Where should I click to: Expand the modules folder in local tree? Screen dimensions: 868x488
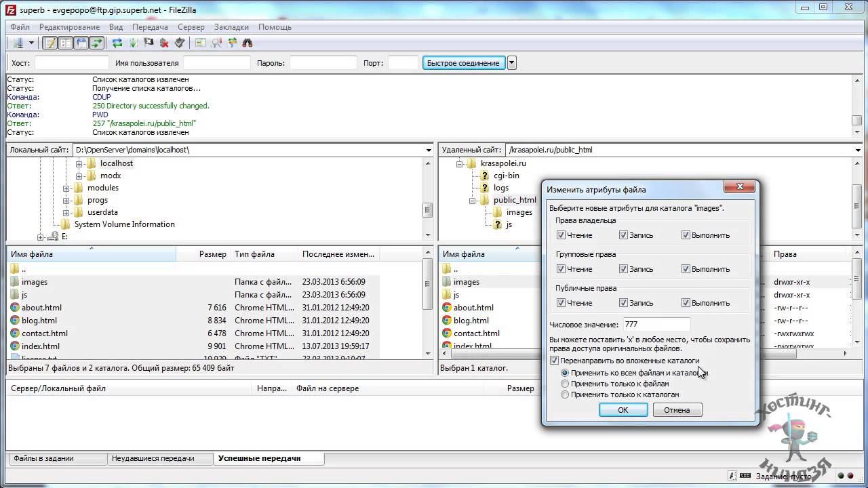(66, 188)
